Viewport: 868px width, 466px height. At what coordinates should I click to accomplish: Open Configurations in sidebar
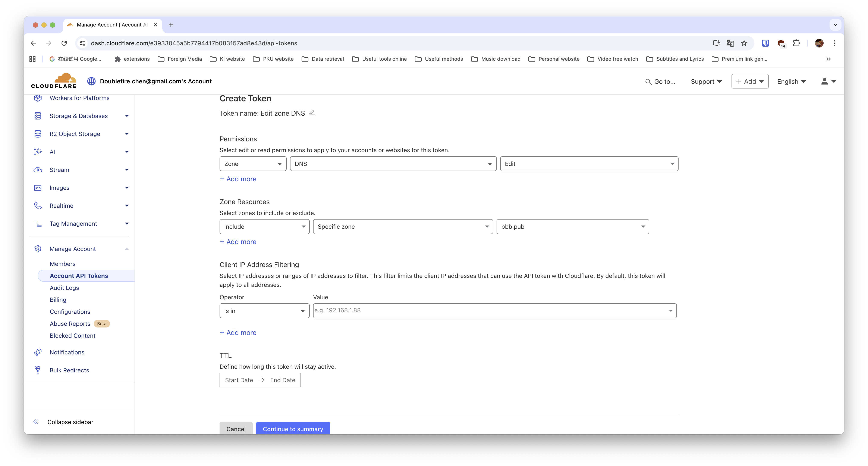tap(70, 312)
